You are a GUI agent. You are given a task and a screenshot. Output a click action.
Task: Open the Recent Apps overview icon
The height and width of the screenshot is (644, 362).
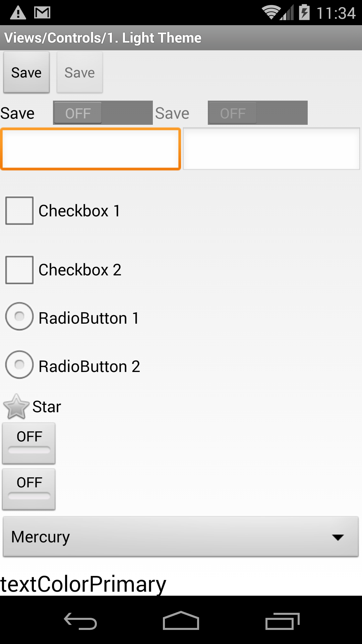[x=282, y=621]
